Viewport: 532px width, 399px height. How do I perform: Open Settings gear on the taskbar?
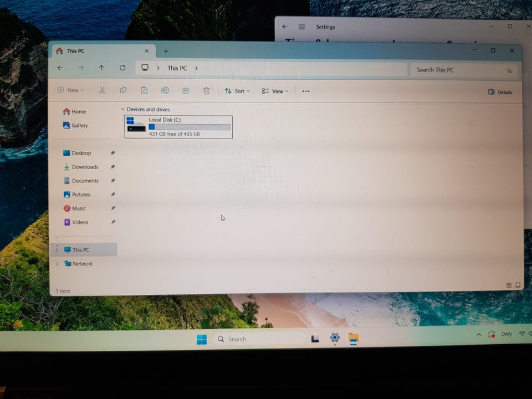[x=335, y=337]
